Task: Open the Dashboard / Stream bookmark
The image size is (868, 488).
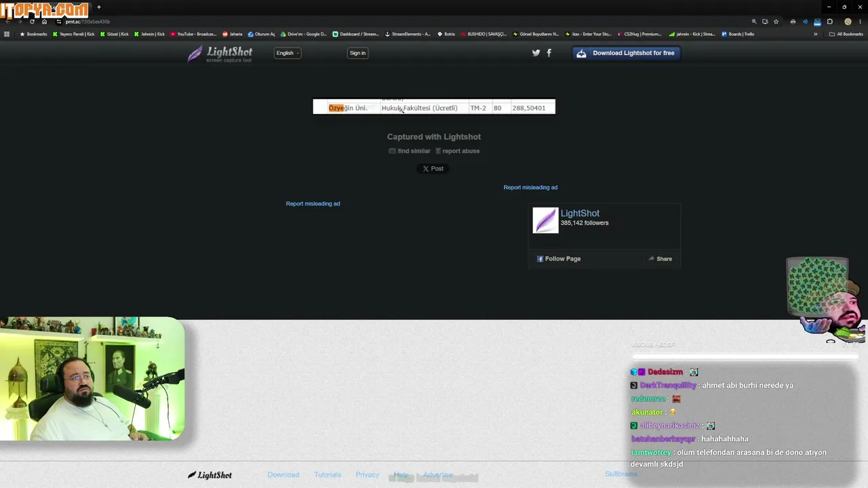Action: [x=356, y=34]
